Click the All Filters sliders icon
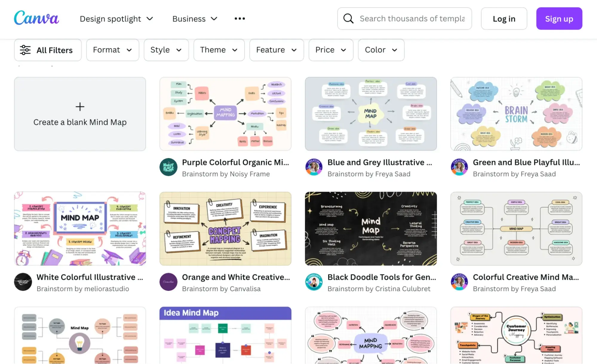The image size is (597, 364). coord(25,50)
